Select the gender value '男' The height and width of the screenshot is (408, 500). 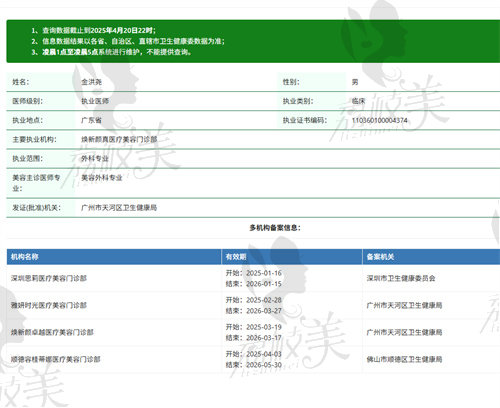tap(355, 82)
